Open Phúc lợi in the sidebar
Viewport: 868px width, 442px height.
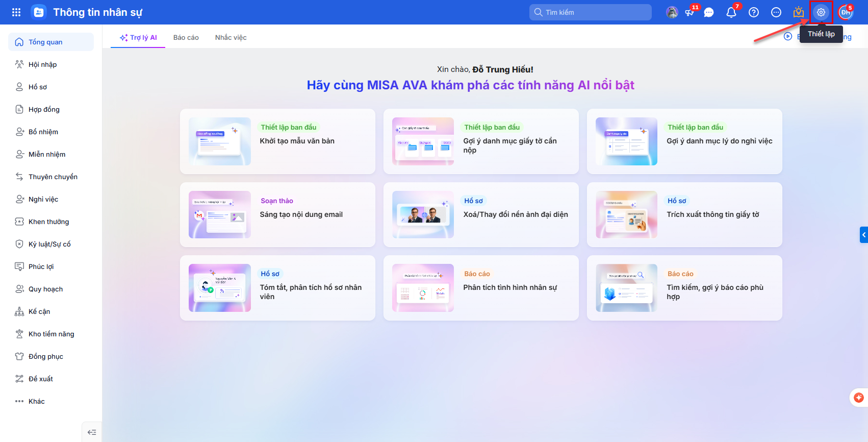(x=51, y=266)
